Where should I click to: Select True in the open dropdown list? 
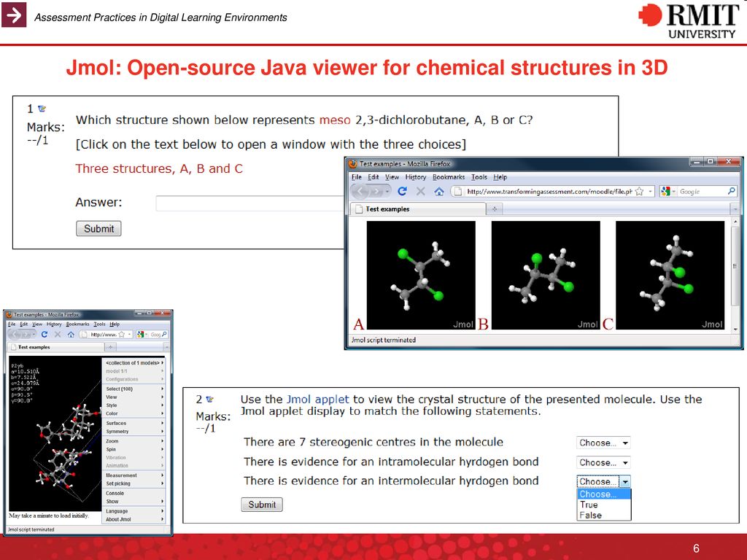coord(603,505)
